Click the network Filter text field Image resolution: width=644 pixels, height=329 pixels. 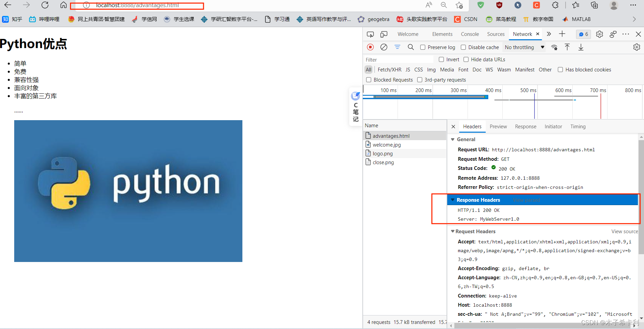pyautogui.click(x=398, y=60)
